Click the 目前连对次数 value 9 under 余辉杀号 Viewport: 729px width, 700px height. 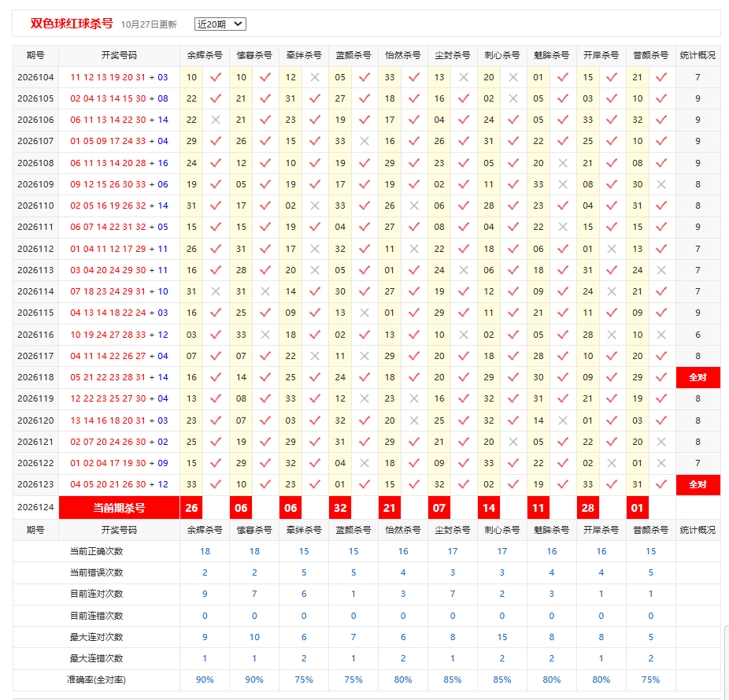click(205, 594)
